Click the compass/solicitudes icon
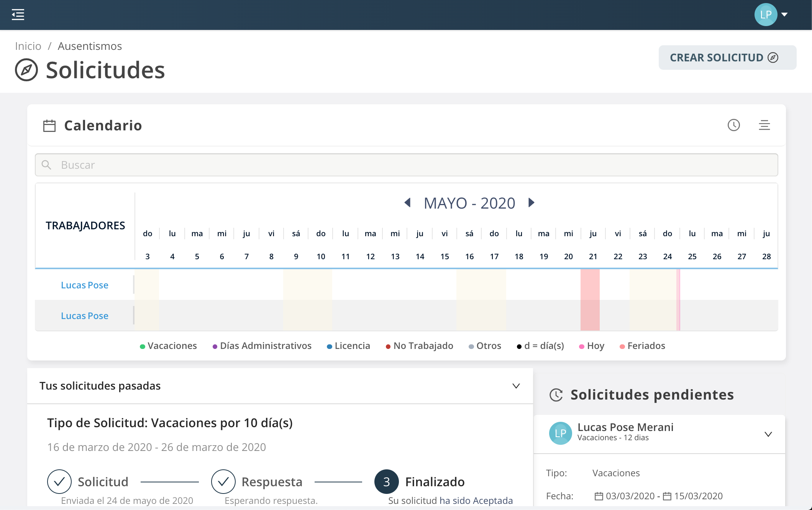 click(27, 71)
